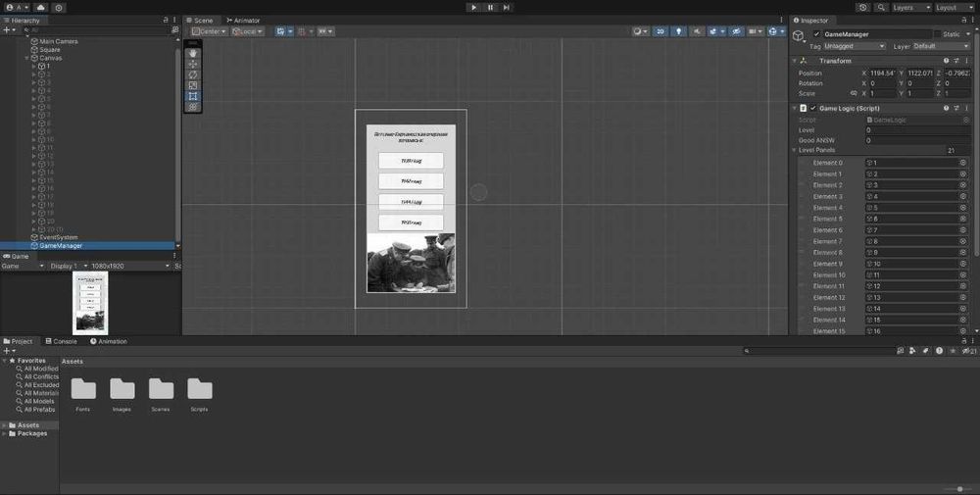This screenshot has height=495, width=980.
Task: Toggle the Scale constrain proportions link
Action: (854, 93)
